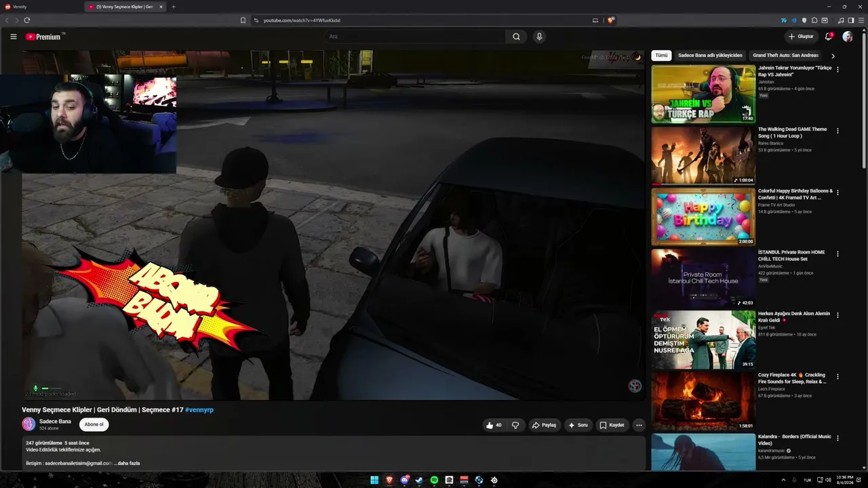Open Brave browser from the taskbar
Screen dimensions: 868x488
coord(389,480)
